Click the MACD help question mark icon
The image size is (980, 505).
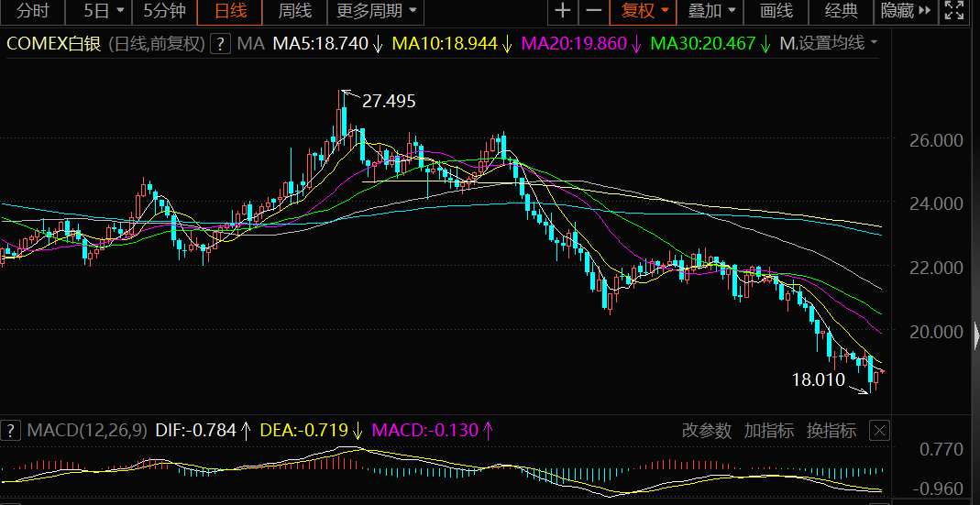coord(12,430)
